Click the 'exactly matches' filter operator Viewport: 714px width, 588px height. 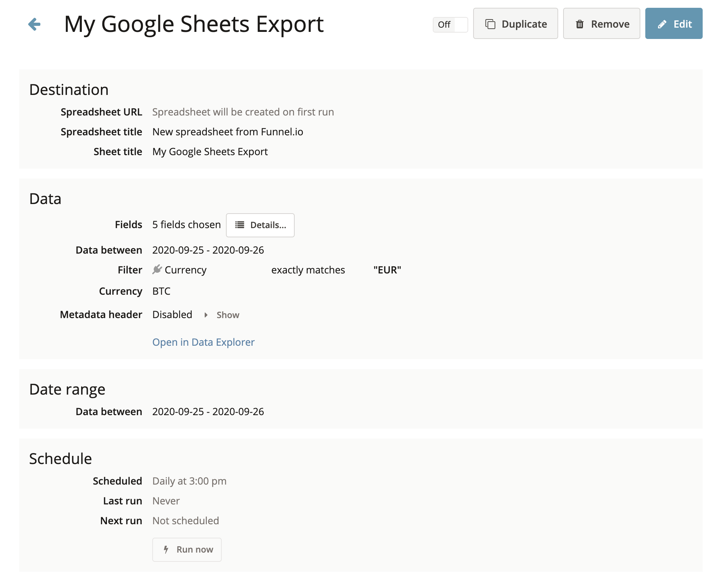[308, 270]
